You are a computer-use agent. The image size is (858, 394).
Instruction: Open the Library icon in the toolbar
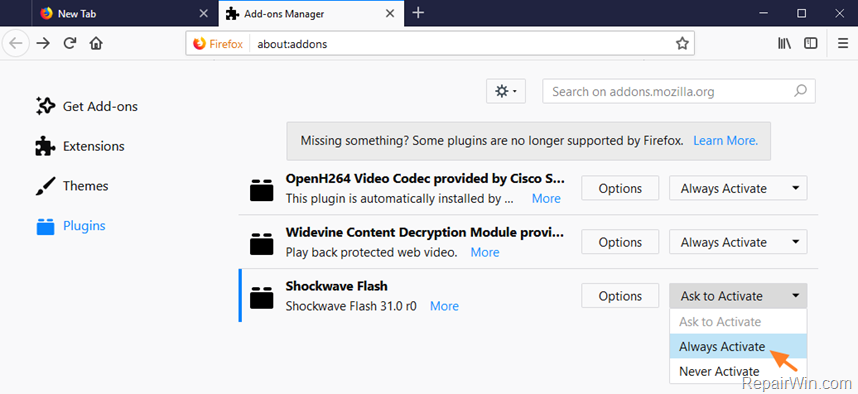784,43
